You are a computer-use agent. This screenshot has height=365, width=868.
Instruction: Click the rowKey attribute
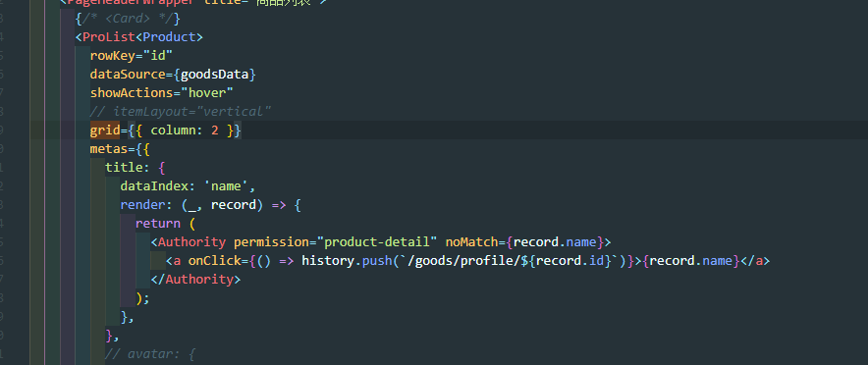tap(112, 56)
